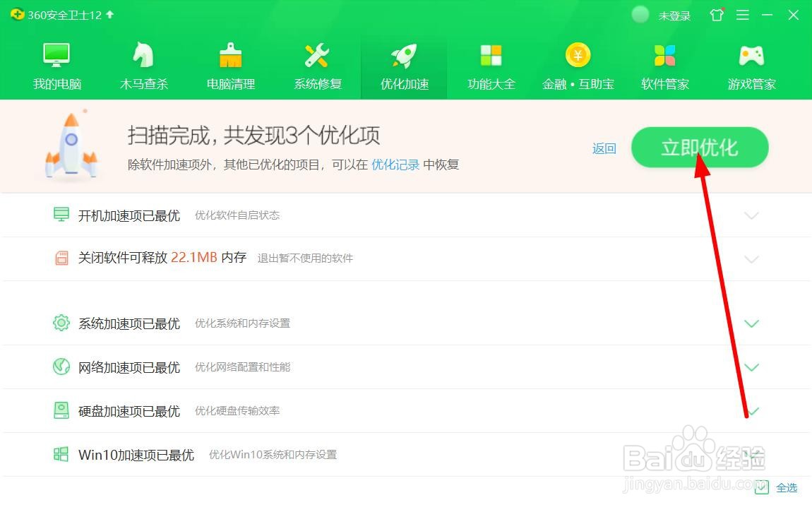Image resolution: width=812 pixels, height=512 pixels.
Task: Switch to 木马查杀 tab label
Action: [144, 84]
